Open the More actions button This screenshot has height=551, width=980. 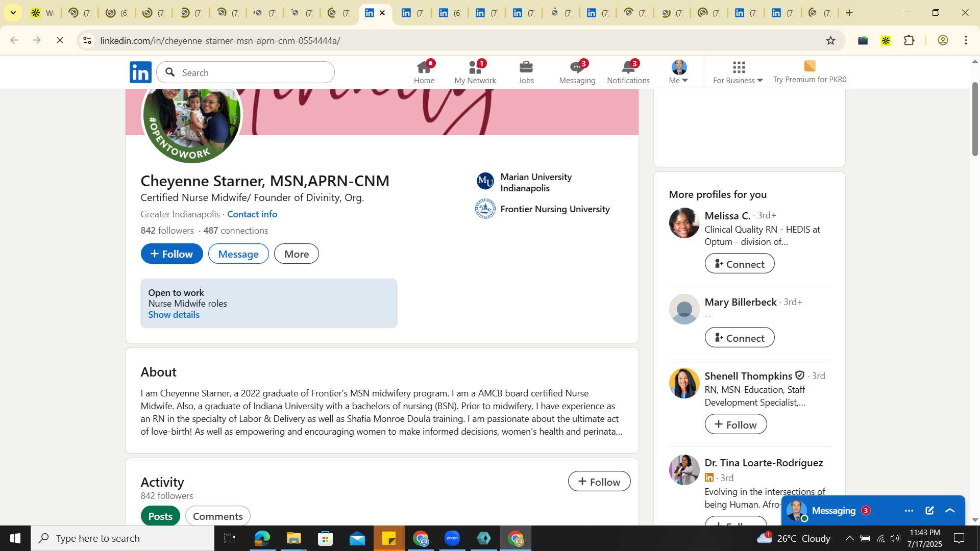297,254
